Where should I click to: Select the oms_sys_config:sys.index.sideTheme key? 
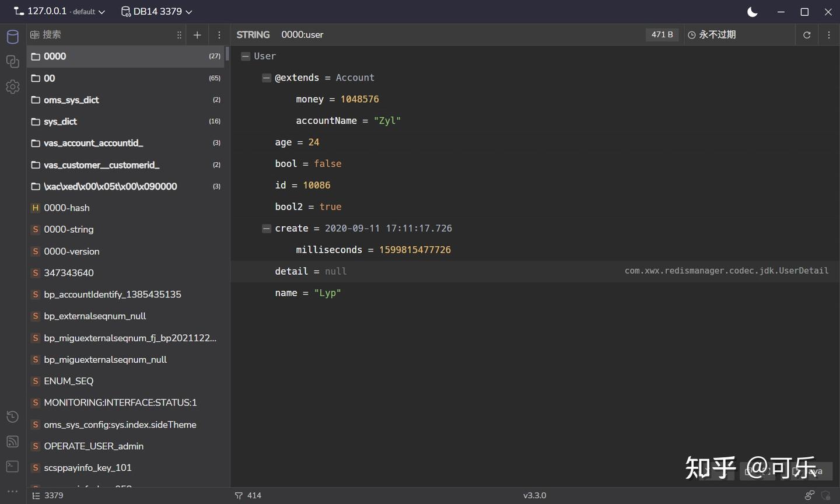point(126,425)
